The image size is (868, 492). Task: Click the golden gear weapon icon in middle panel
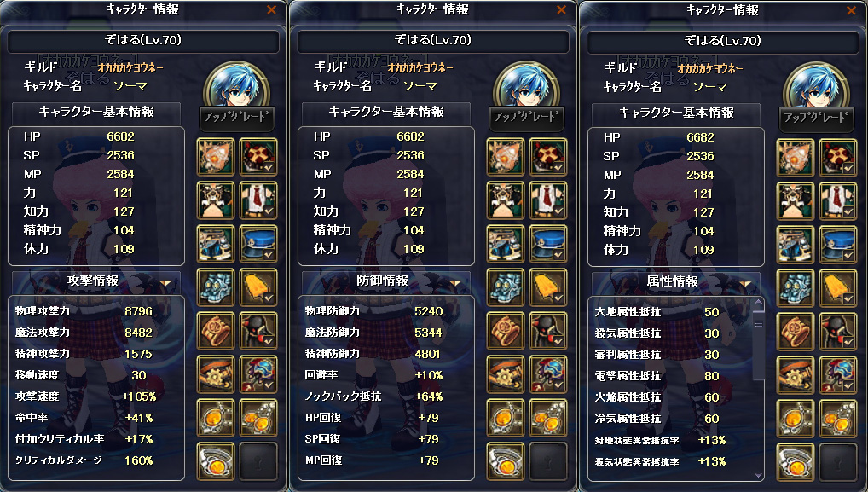pos(506,374)
